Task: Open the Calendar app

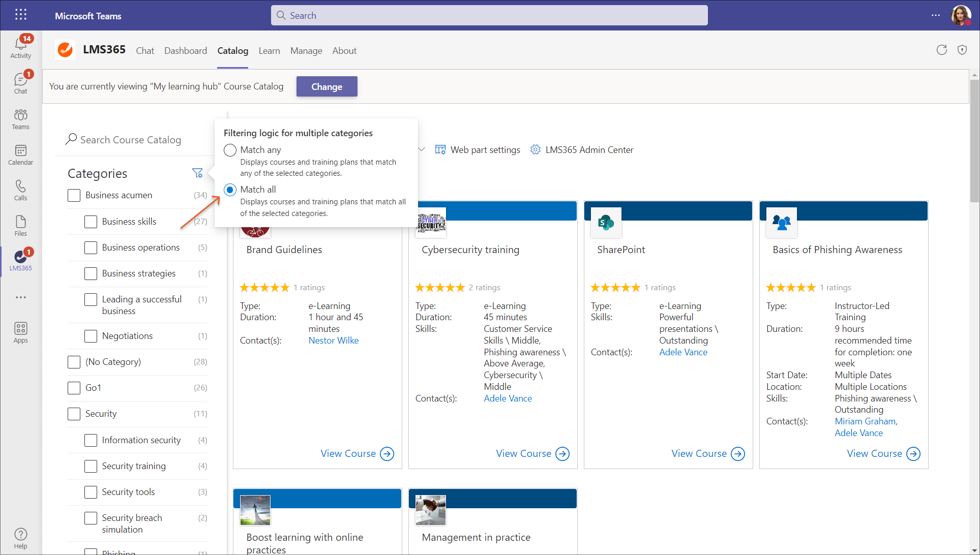Action: 21,155
